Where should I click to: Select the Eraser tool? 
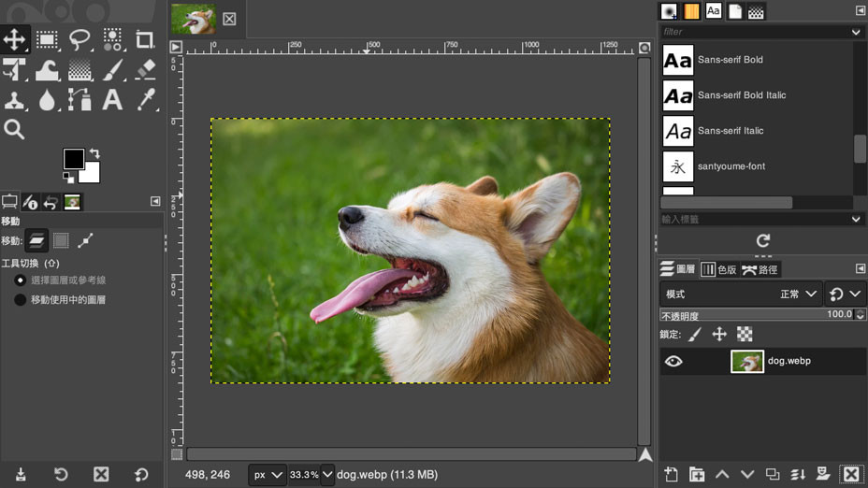144,70
